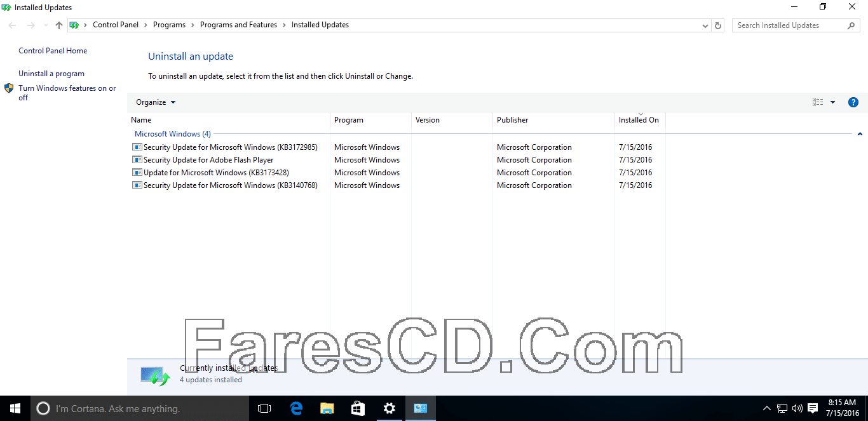Collapse the Microsoft Windows (4) group
Image resolution: width=868 pixels, height=421 pixels.
pyautogui.click(x=860, y=134)
